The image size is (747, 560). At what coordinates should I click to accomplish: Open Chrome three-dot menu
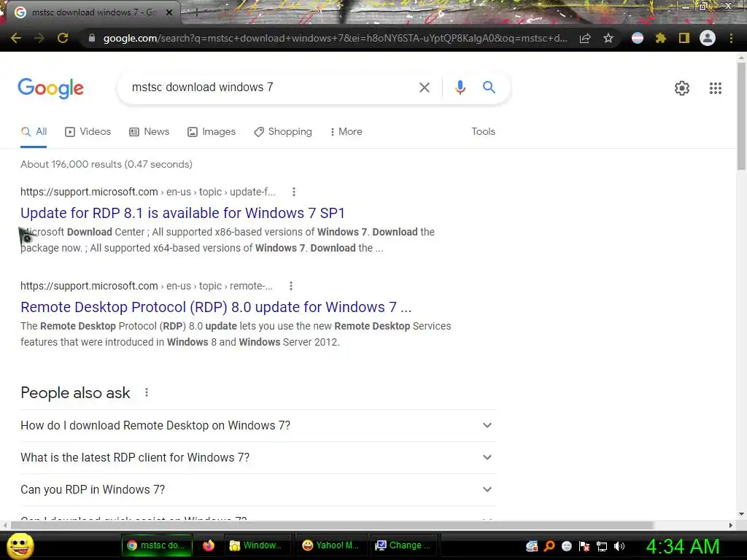[731, 38]
